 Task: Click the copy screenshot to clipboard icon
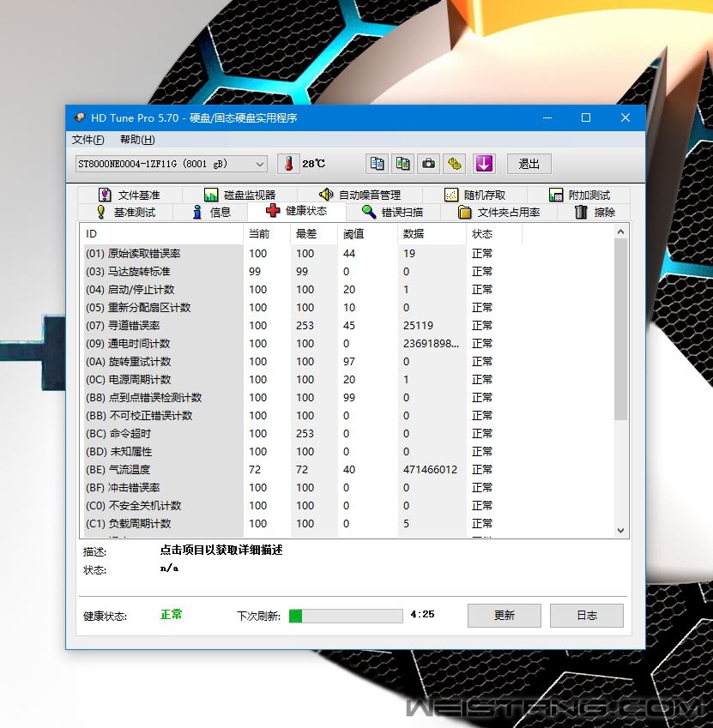click(402, 164)
